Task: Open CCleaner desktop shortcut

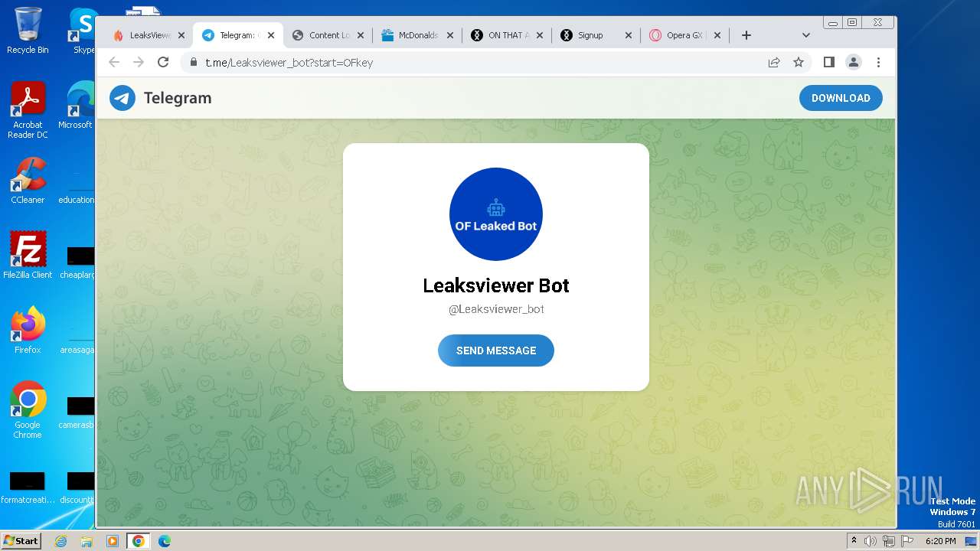Action: coord(28,181)
